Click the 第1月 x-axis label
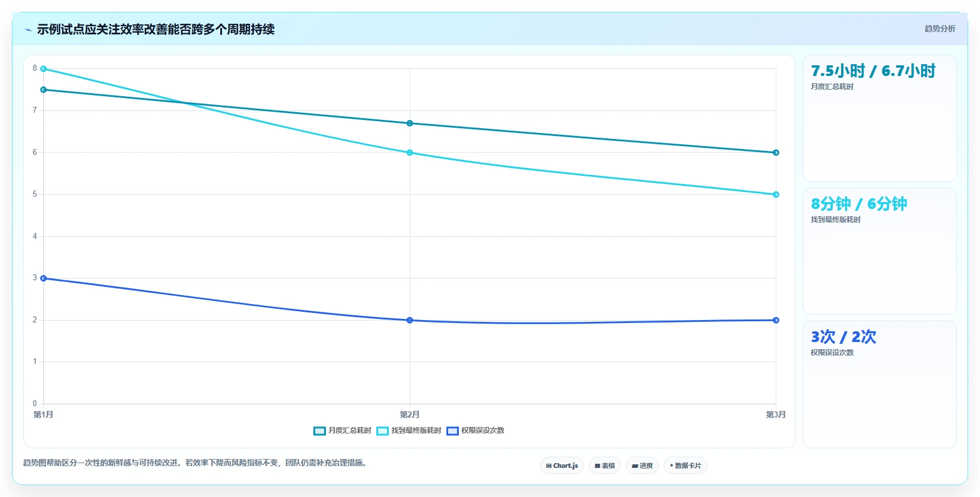The height and width of the screenshot is (497, 980). pyautogui.click(x=43, y=414)
